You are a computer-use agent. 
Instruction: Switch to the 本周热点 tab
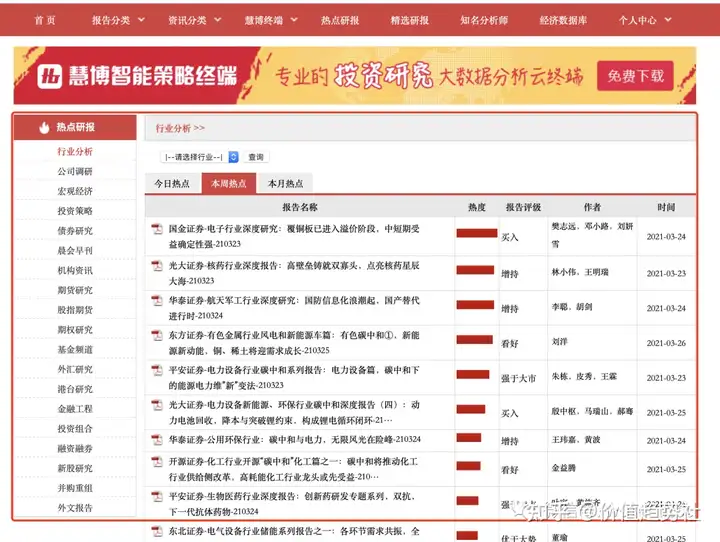pyautogui.click(x=229, y=184)
